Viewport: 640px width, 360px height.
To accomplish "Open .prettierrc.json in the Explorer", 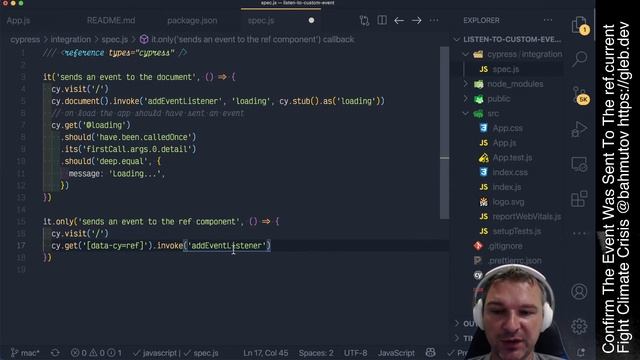I will pos(515,260).
